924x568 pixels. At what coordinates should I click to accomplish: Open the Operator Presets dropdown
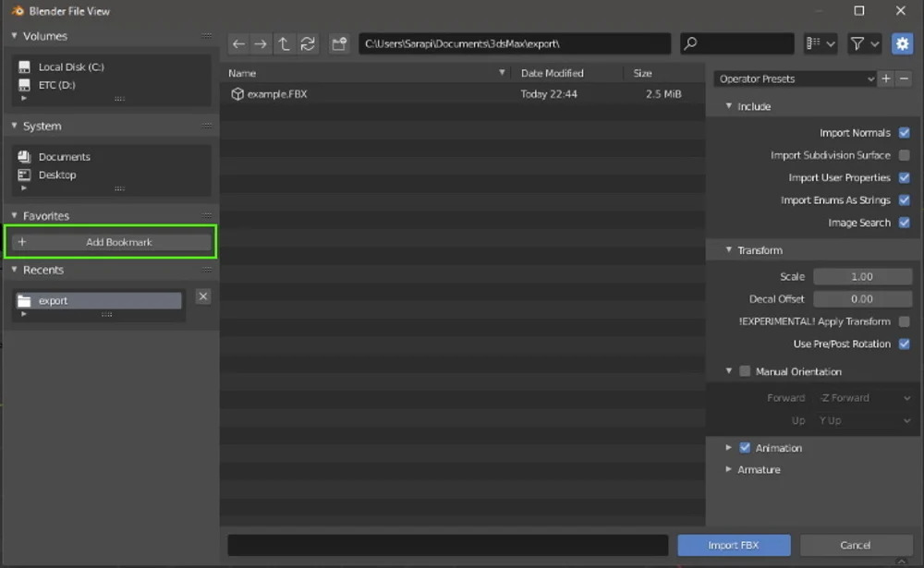[795, 79]
